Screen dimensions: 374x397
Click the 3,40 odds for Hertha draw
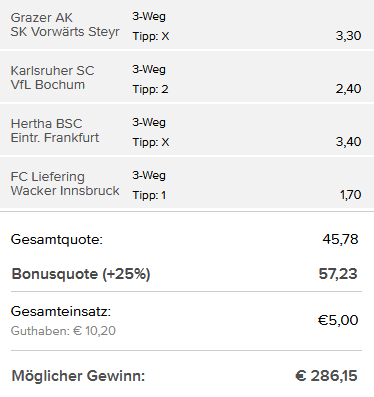click(x=348, y=142)
